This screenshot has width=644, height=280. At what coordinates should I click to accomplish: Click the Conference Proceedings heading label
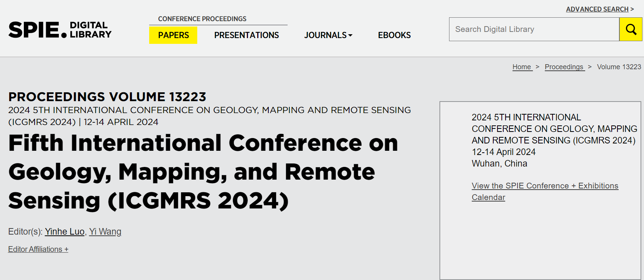click(202, 19)
